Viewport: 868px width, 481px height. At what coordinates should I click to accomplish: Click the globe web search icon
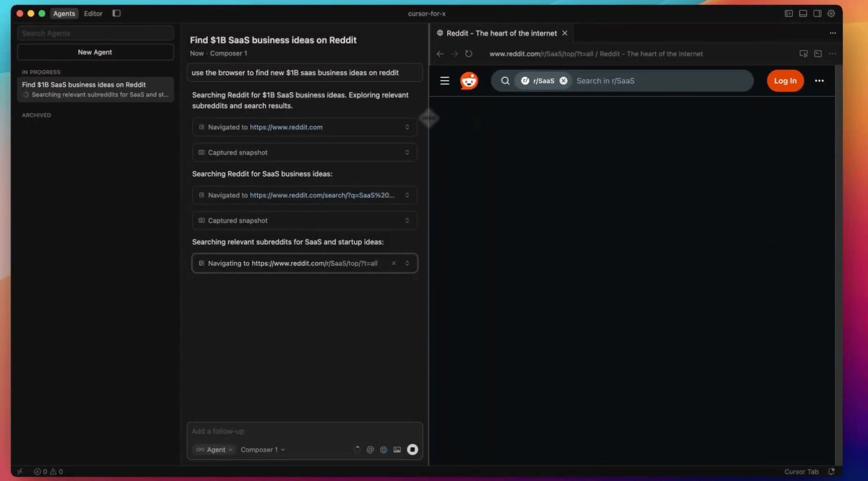point(384,450)
